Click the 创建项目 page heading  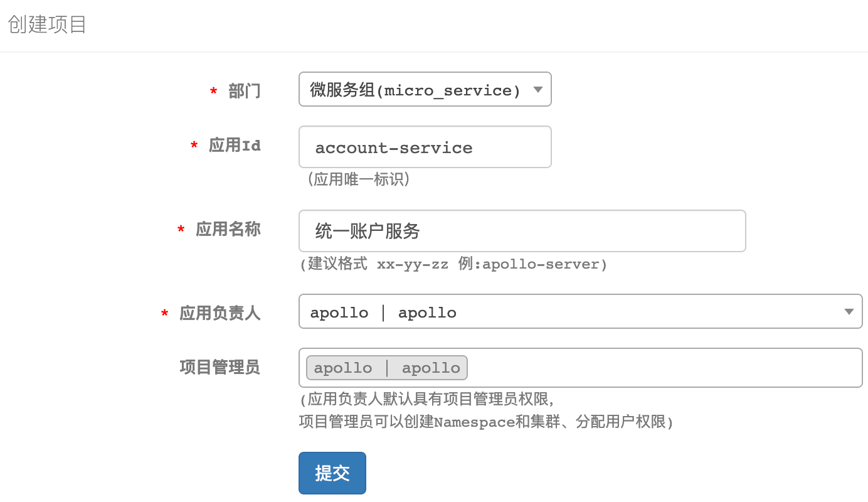pyautogui.click(x=47, y=25)
